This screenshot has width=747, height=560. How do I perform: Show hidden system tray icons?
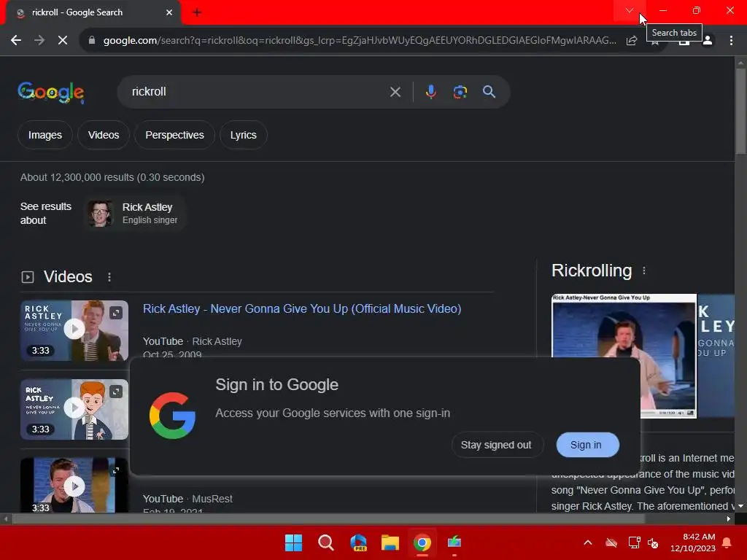[x=588, y=542]
